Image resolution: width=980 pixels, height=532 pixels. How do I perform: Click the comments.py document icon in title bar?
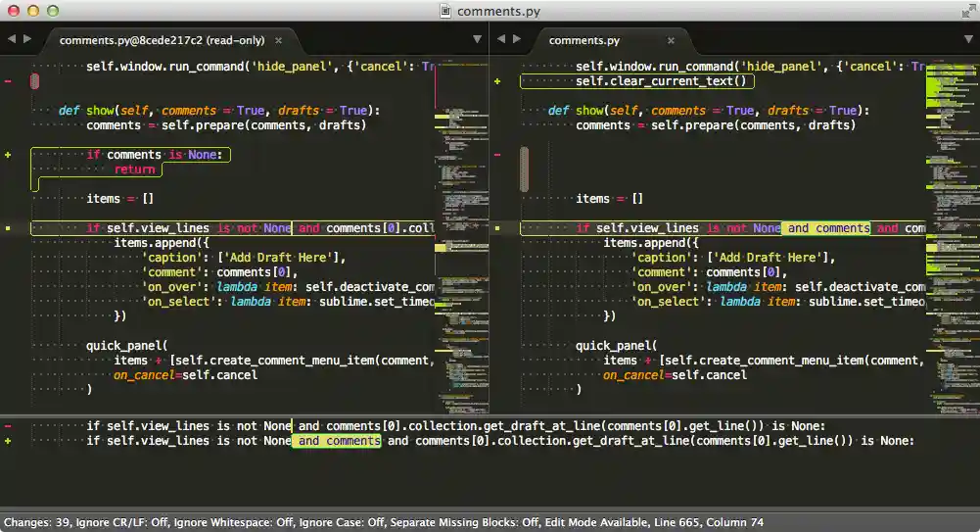(x=445, y=11)
